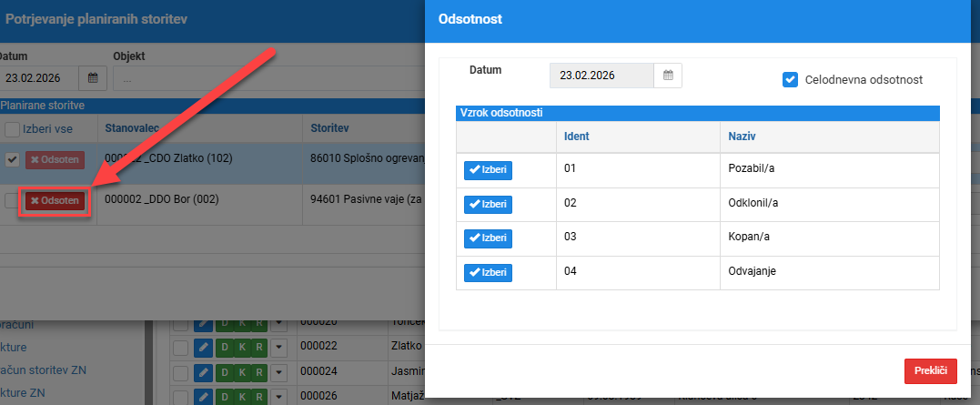This screenshot has width=980, height=405.
Task: Click green K icon in row 000024
Action: pos(241,372)
